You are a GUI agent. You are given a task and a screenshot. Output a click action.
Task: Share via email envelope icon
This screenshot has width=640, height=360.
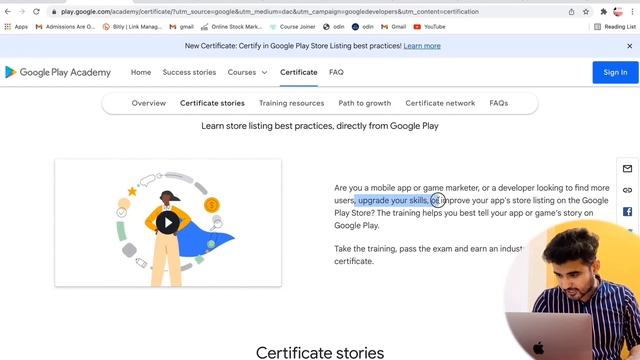click(x=627, y=169)
